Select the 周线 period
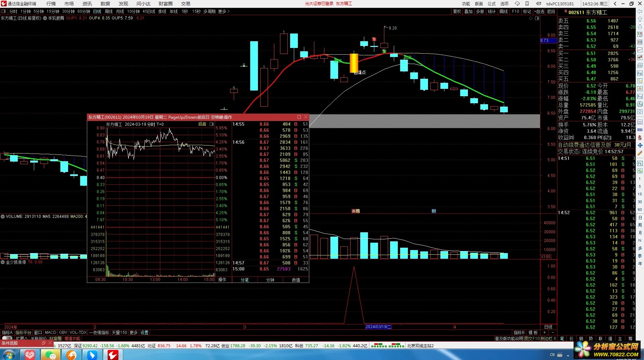The image size is (644, 360). (109, 11)
